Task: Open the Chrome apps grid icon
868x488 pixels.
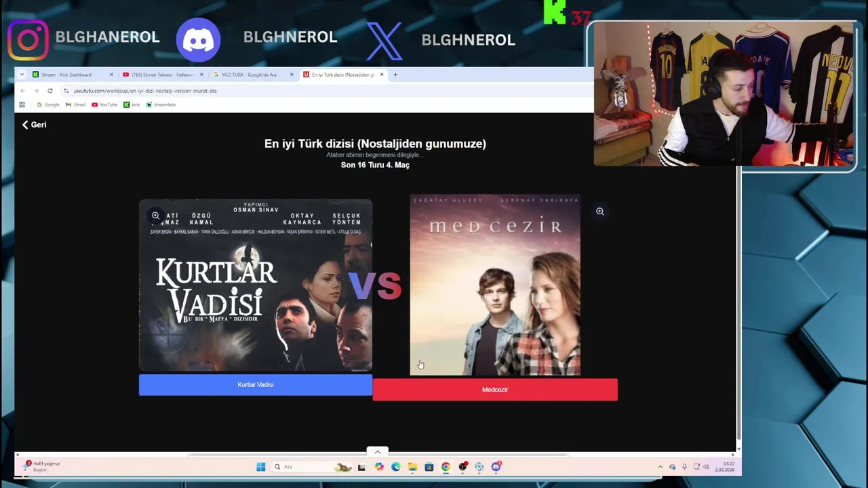Action: pyautogui.click(x=22, y=104)
